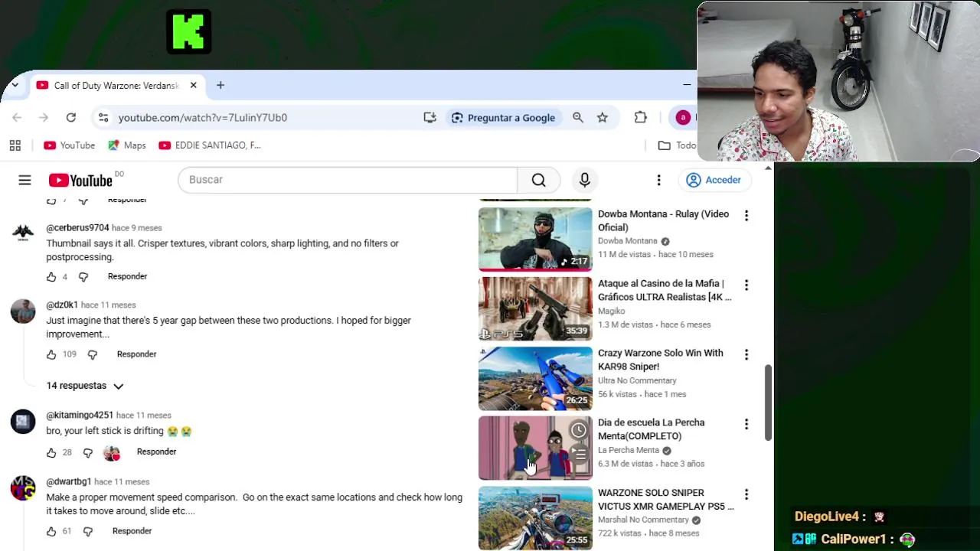Add Dia de escuela to Watch Later
980x551 pixels.
[579, 431]
